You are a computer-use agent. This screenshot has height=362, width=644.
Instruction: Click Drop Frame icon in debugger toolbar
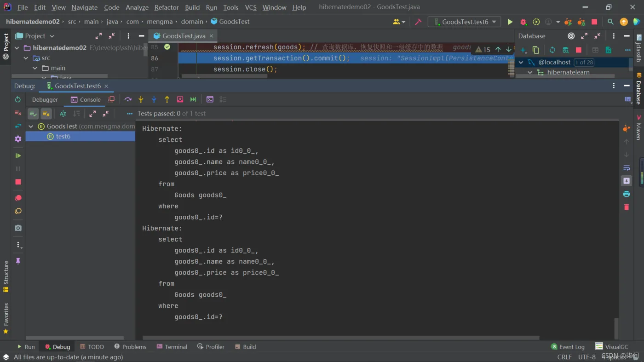click(x=180, y=99)
